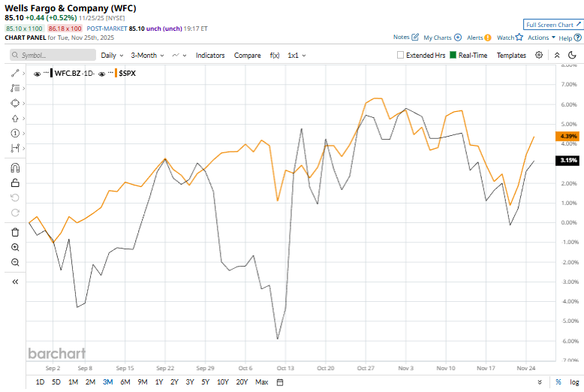Hide the $SPX series eye icon
584x392 pixels.
click(x=101, y=74)
